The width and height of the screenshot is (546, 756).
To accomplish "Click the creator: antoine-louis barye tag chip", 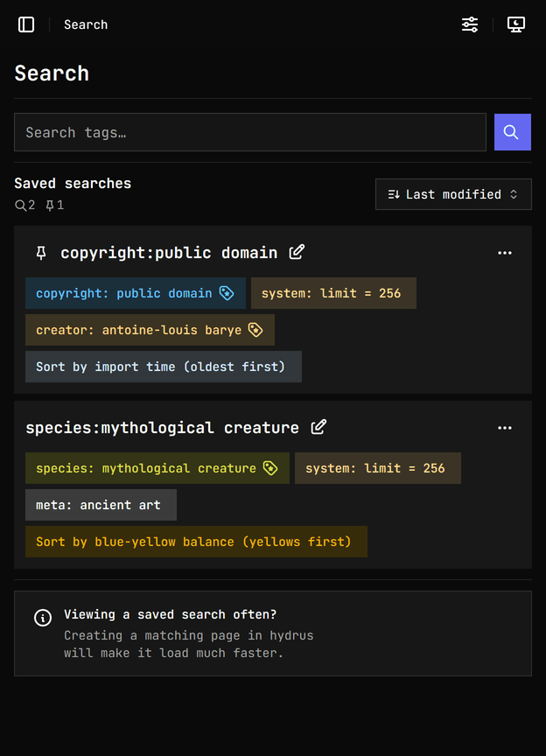I will coord(150,330).
